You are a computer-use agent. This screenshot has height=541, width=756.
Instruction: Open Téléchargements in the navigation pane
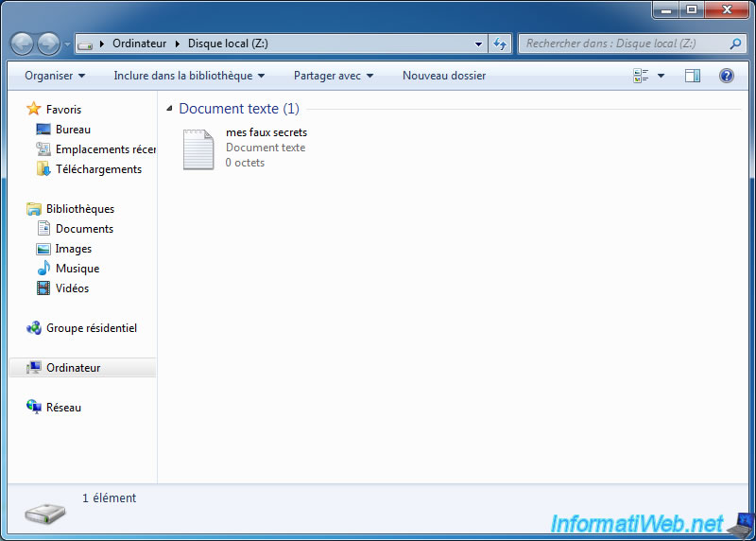(98, 169)
